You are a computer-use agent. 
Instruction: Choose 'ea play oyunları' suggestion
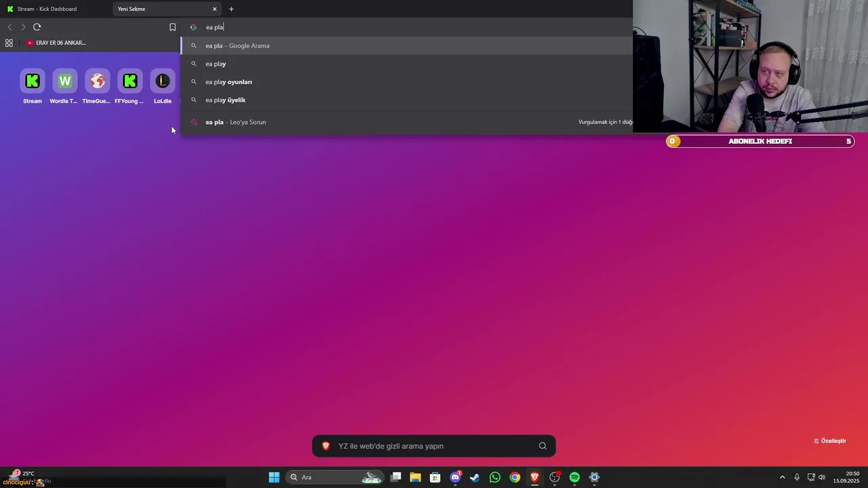(407, 82)
